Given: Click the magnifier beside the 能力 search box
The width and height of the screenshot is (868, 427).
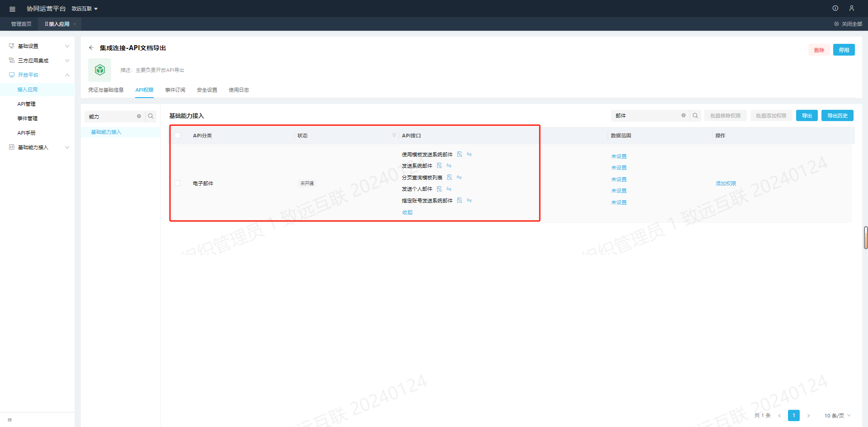Looking at the screenshot, I should (151, 116).
